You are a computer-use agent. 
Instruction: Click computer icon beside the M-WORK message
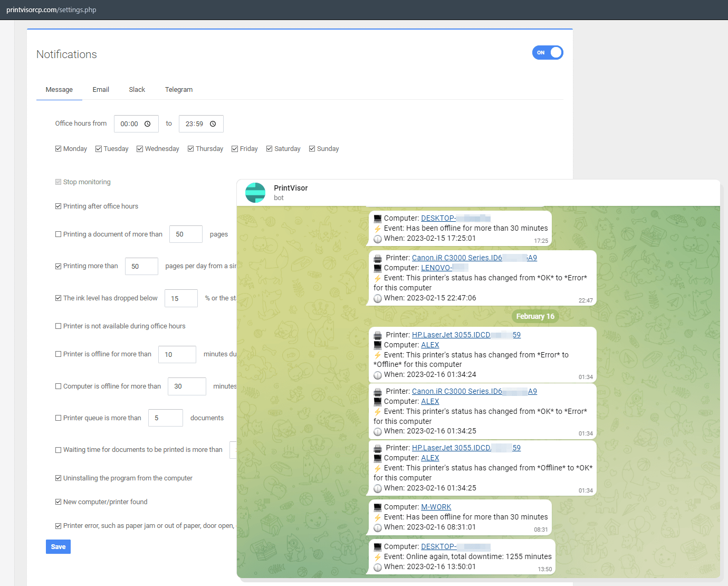coord(378,507)
